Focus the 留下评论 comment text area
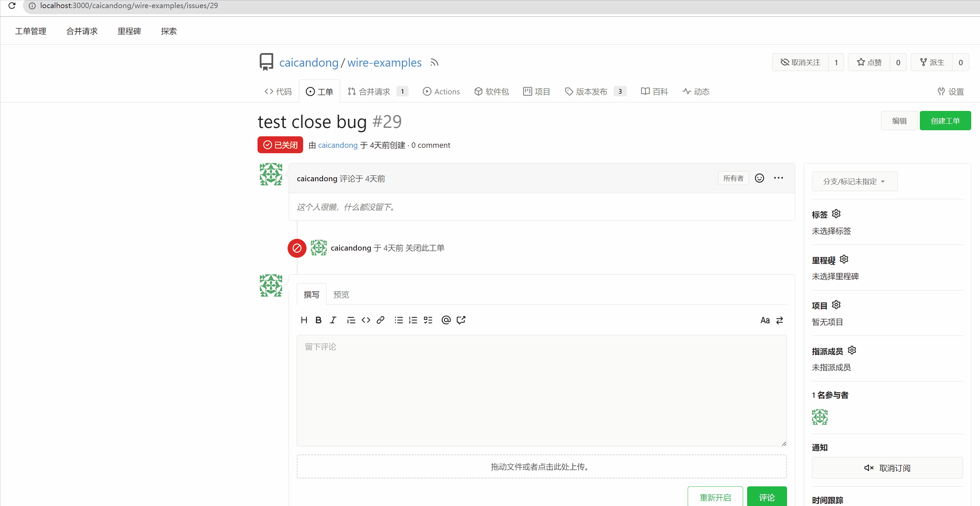This screenshot has width=980, height=506. pyautogui.click(x=541, y=391)
